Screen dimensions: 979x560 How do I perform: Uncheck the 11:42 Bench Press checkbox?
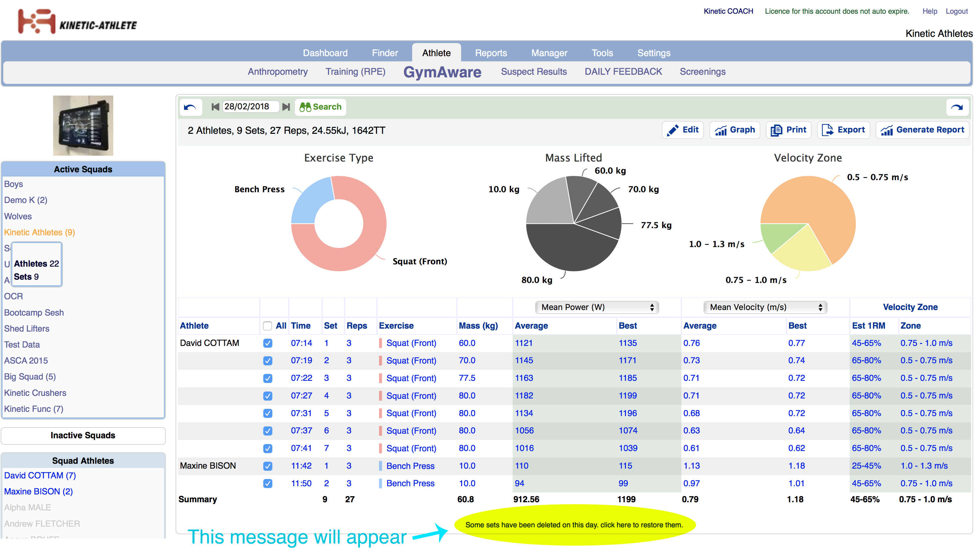point(268,466)
